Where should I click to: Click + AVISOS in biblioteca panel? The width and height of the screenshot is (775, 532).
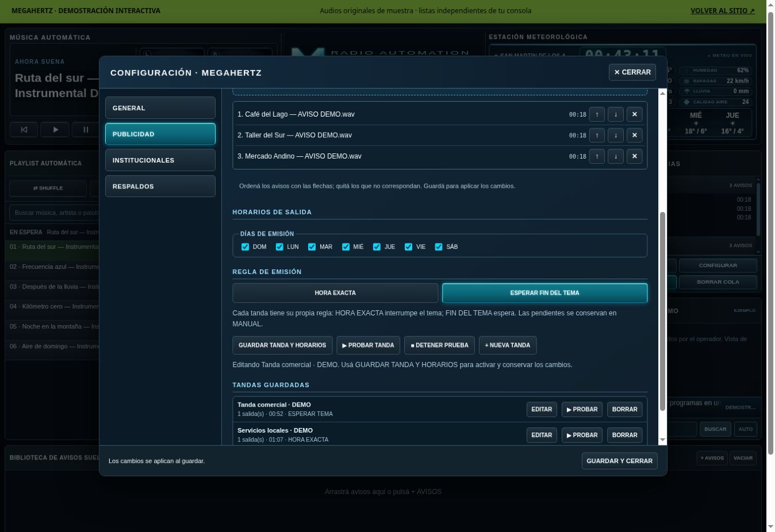[x=712, y=458]
